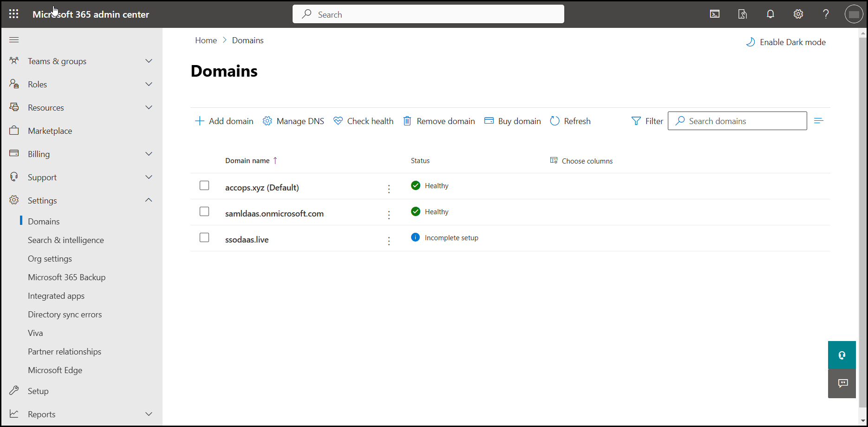This screenshot has width=868, height=427.
Task: Open the settings gear in top bar
Action: [798, 14]
